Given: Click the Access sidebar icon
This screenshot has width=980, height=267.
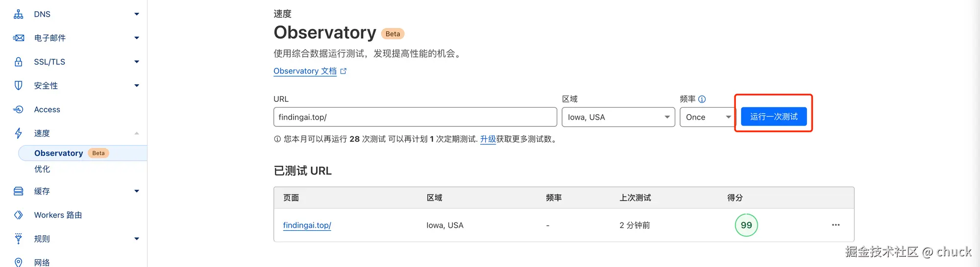Looking at the screenshot, I should tap(18, 109).
